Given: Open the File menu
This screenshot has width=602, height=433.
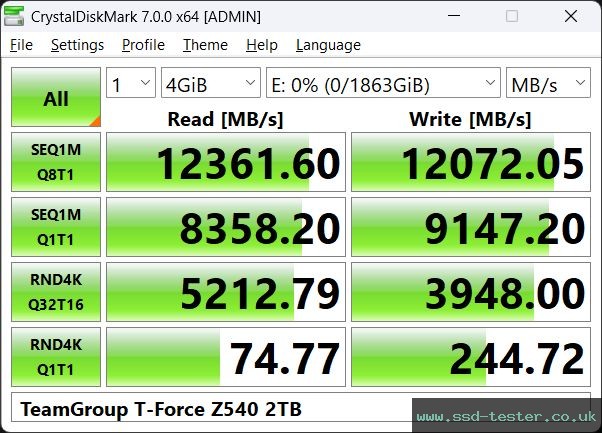Looking at the screenshot, I should click(x=21, y=45).
